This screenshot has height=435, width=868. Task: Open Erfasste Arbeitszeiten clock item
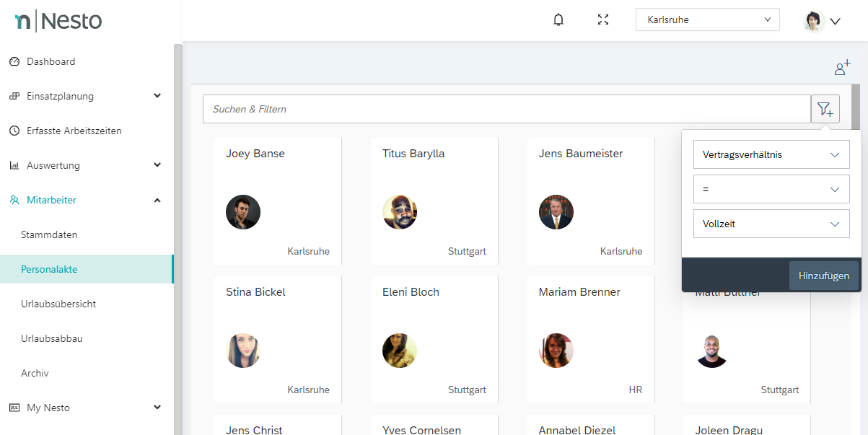pyautogui.click(x=74, y=131)
